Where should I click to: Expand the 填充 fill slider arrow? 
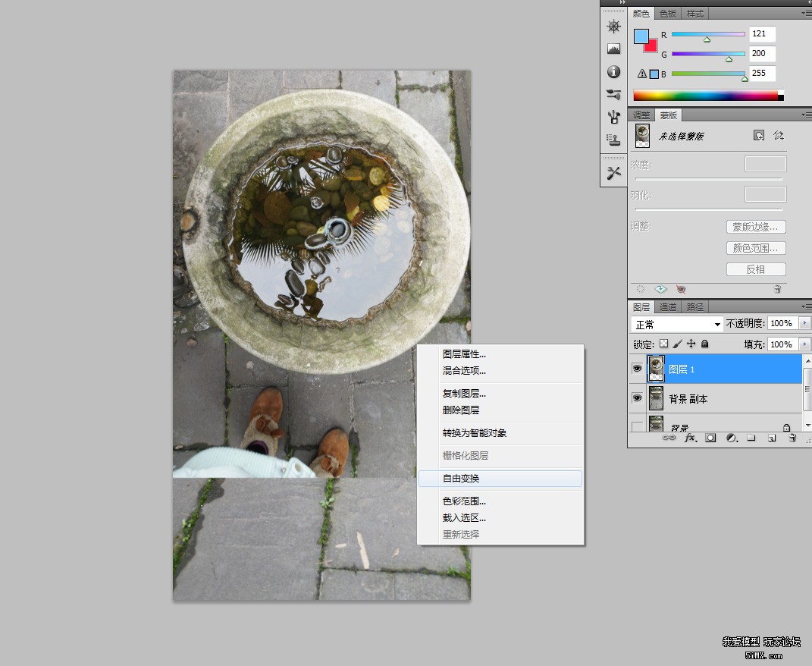[x=804, y=344]
